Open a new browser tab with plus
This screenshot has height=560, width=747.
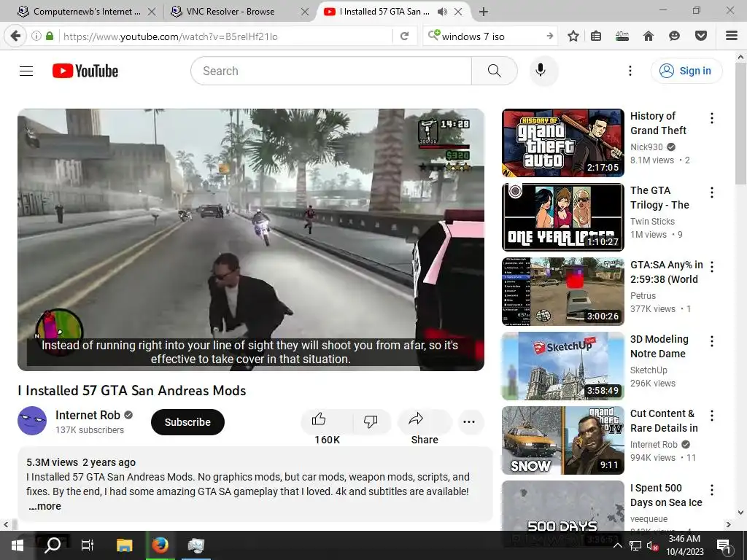[x=484, y=12]
